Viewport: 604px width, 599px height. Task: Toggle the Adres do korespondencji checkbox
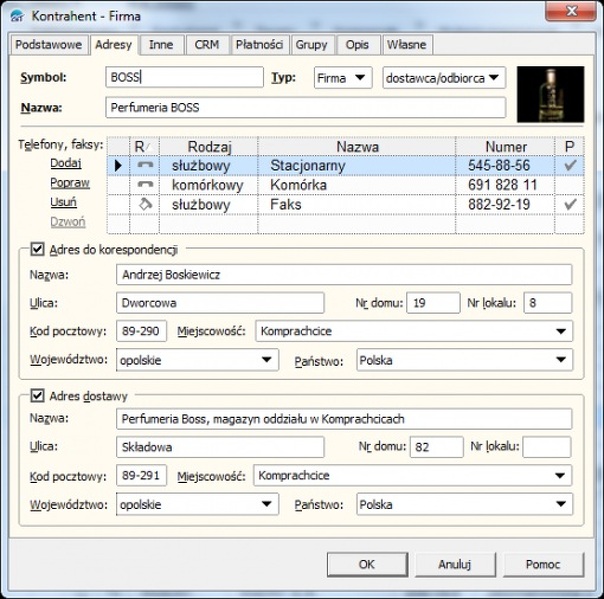(38, 249)
